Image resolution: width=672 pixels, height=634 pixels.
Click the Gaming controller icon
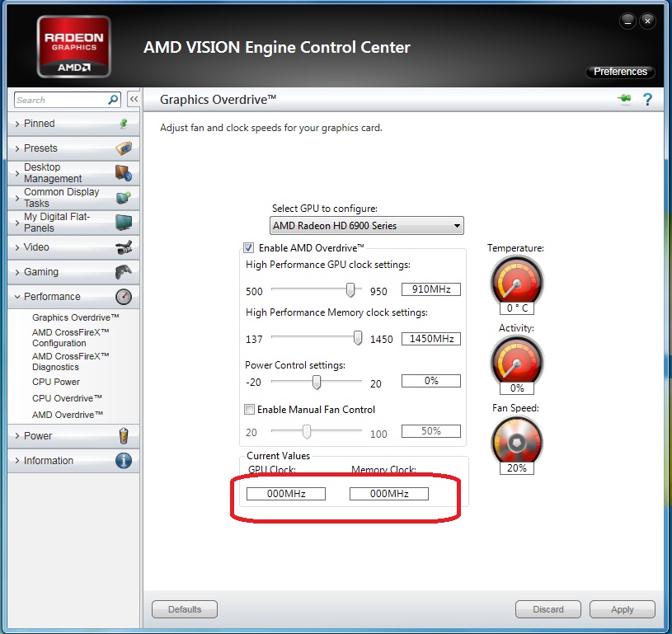(124, 272)
